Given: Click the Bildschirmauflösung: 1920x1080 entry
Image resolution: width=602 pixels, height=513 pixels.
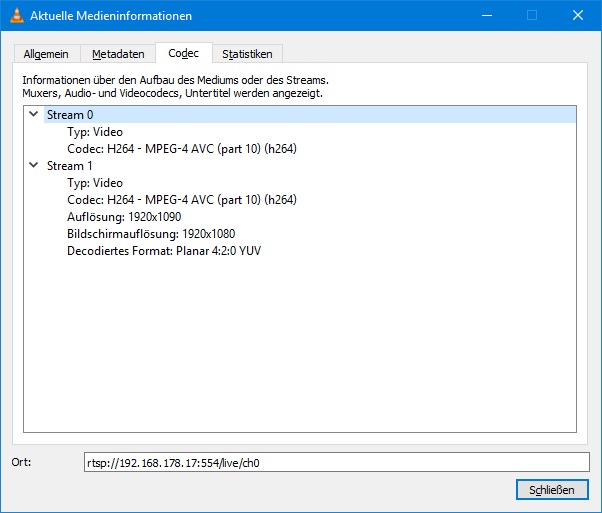Looking at the screenshot, I should [145, 234].
